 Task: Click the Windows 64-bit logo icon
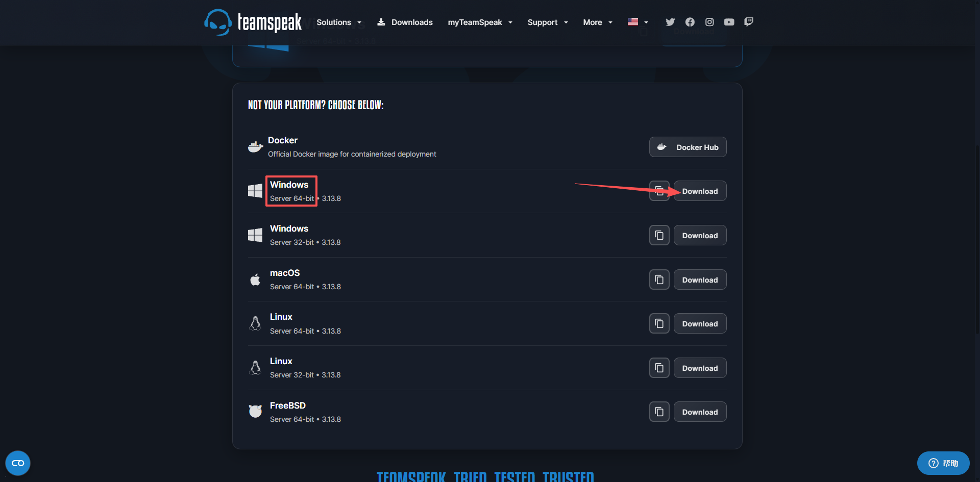click(255, 191)
